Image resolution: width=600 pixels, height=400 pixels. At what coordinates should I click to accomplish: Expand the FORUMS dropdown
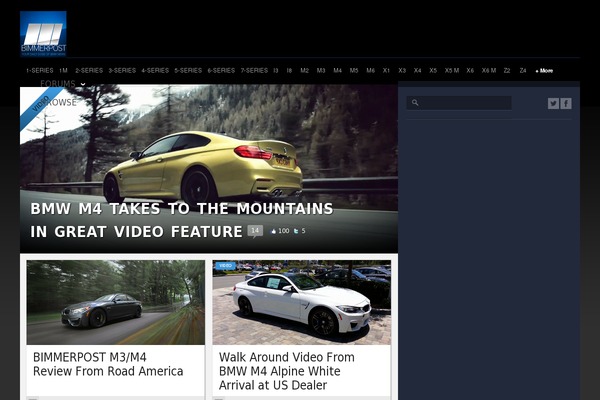(63, 83)
